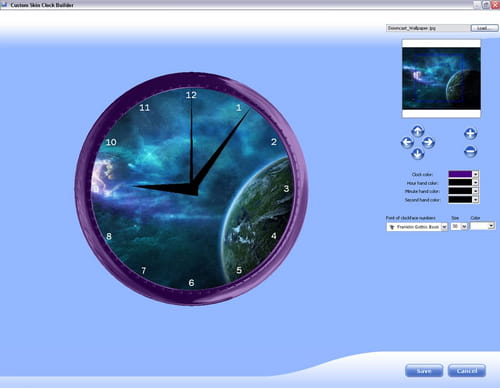The height and width of the screenshot is (388, 500).
Task: Click the app icon in title bar
Action: (x=4, y=5)
